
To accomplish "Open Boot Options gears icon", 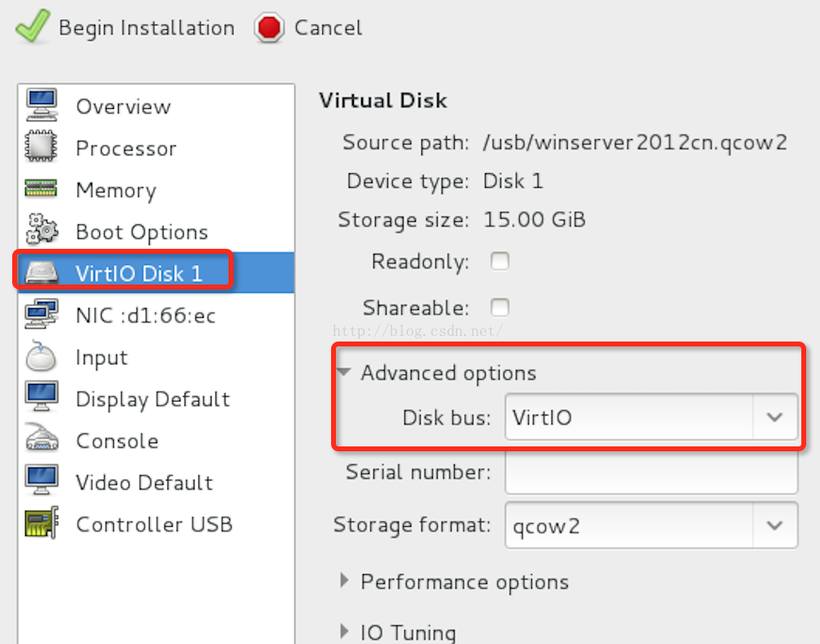I will pyautogui.click(x=41, y=229).
